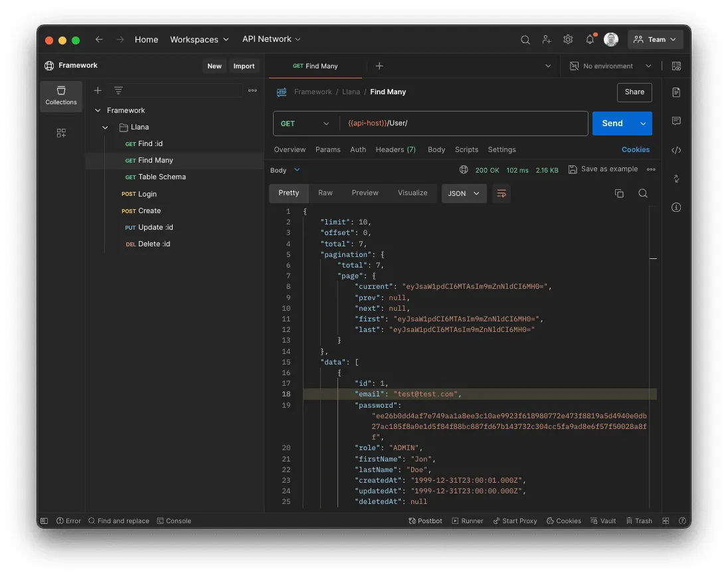This screenshot has width=728, height=577.
Task: Open the comments panel icon
Action: (676, 121)
